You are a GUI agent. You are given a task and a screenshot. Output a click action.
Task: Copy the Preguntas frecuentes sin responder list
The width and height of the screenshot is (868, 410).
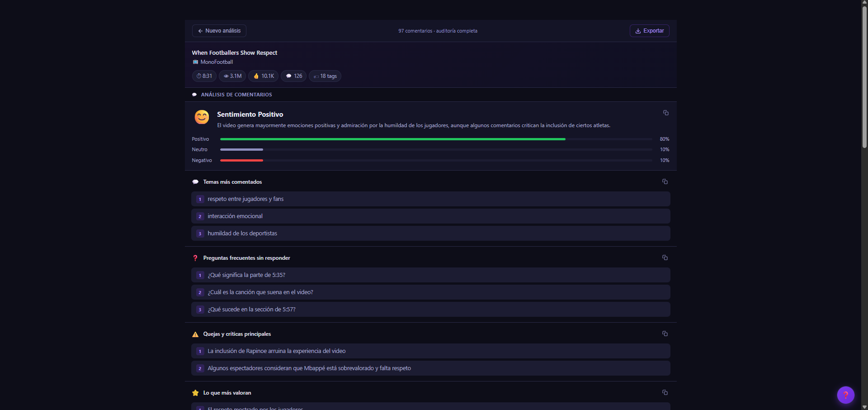click(665, 257)
